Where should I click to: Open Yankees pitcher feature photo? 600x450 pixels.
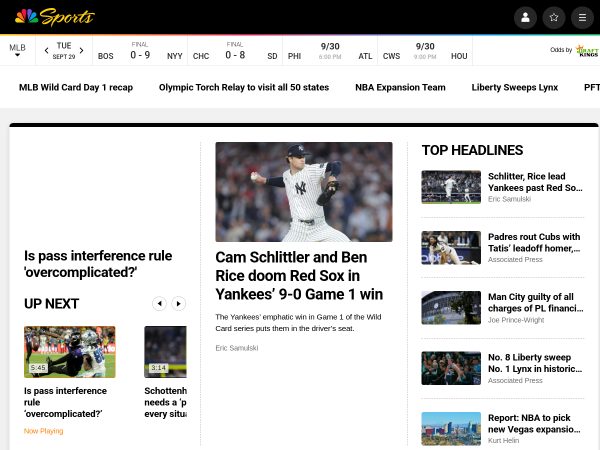(x=304, y=192)
